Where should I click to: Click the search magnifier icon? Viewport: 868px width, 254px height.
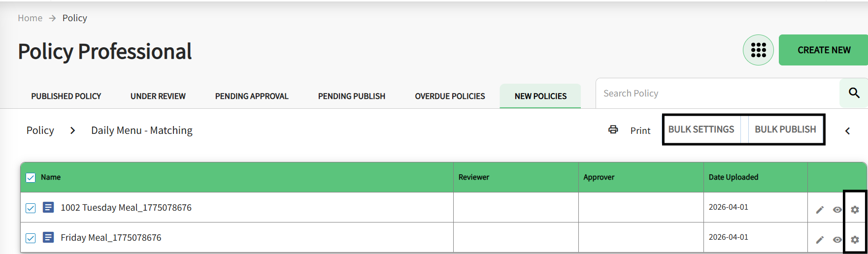click(x=854, y=93)
